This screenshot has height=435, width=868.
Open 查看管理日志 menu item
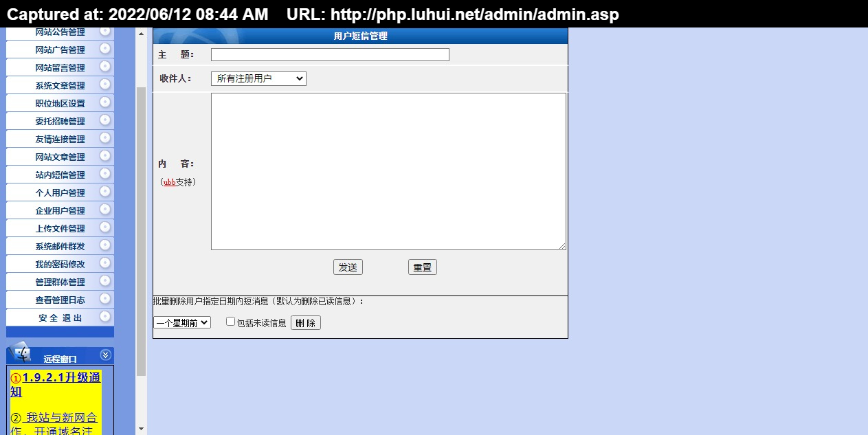click(x=60, y=300)
